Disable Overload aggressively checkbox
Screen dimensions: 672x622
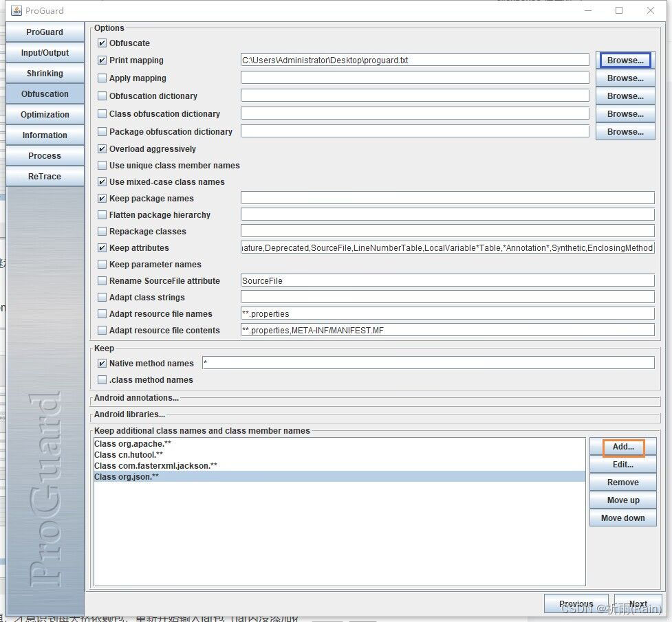(x=102, y=149)
